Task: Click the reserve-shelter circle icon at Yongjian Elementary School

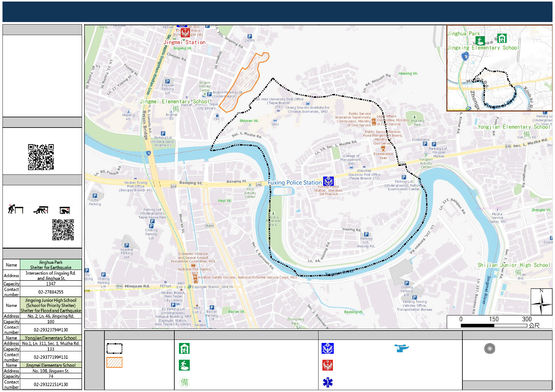Action: click(527, 134)
